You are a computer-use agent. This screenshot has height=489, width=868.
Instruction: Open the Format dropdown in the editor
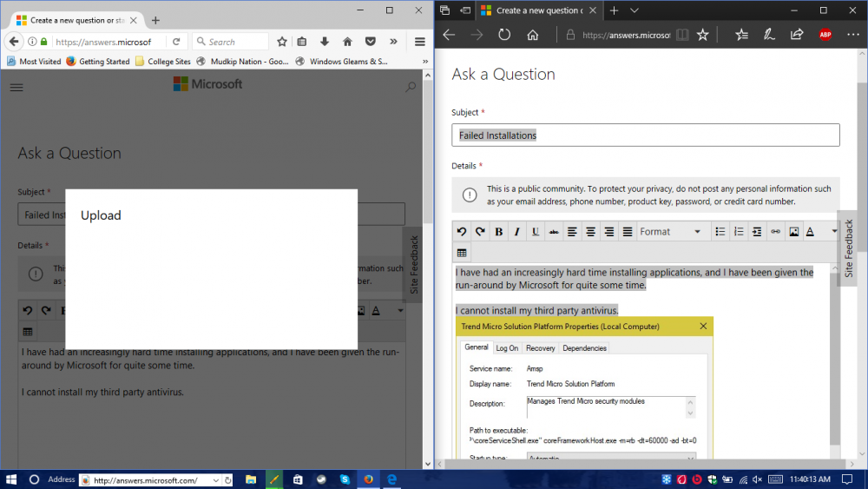[x=670, y=232]
